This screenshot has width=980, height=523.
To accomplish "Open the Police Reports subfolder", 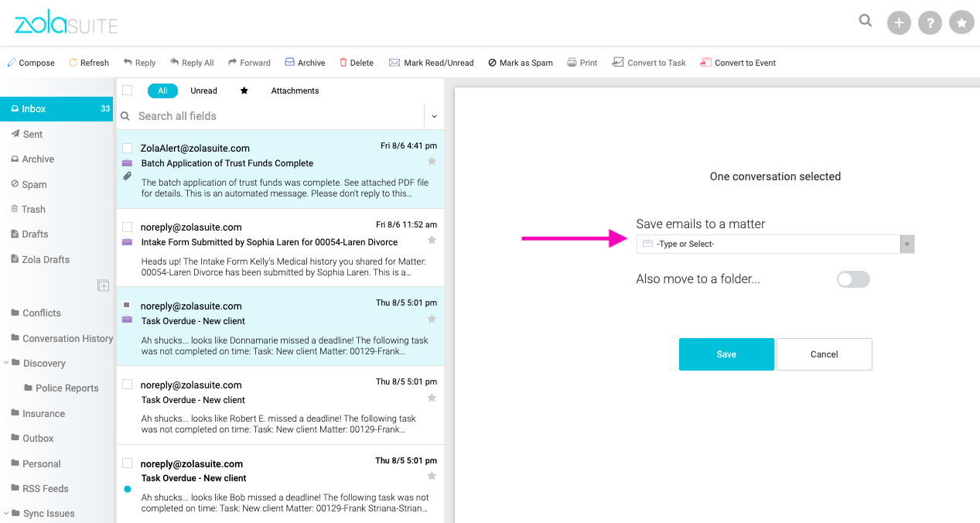I will click(x=61, y=388).
